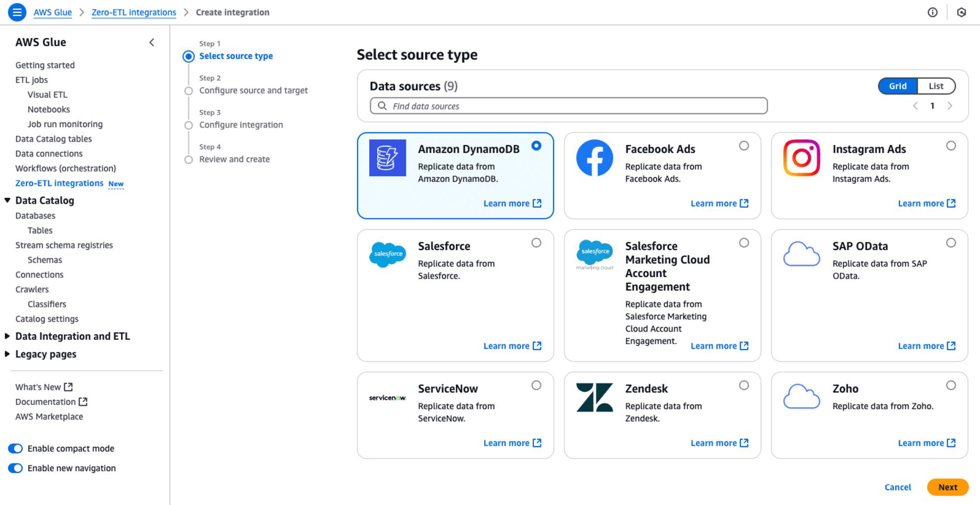Expand the Legacy pages section
The width and height of the screenshot is (980, 505).
(7, 354)
